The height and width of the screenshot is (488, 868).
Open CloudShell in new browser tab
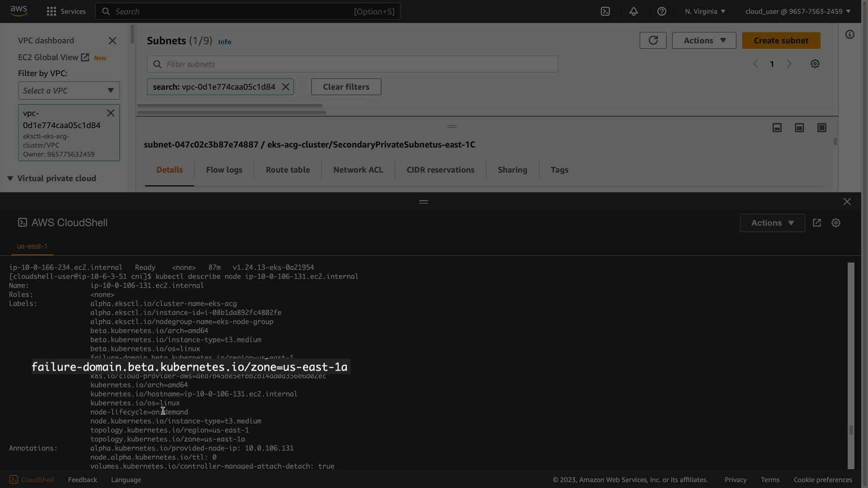pyautogui.click(x=816, y=223)
